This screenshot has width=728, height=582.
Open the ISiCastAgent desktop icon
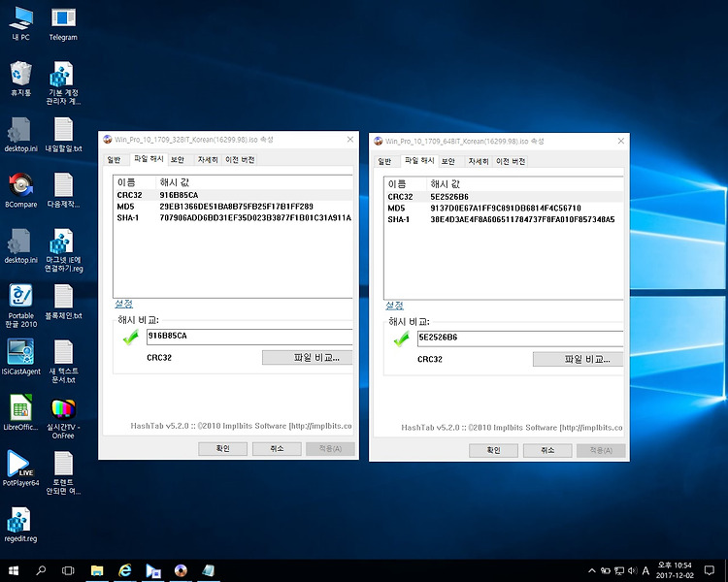(21, 357)
